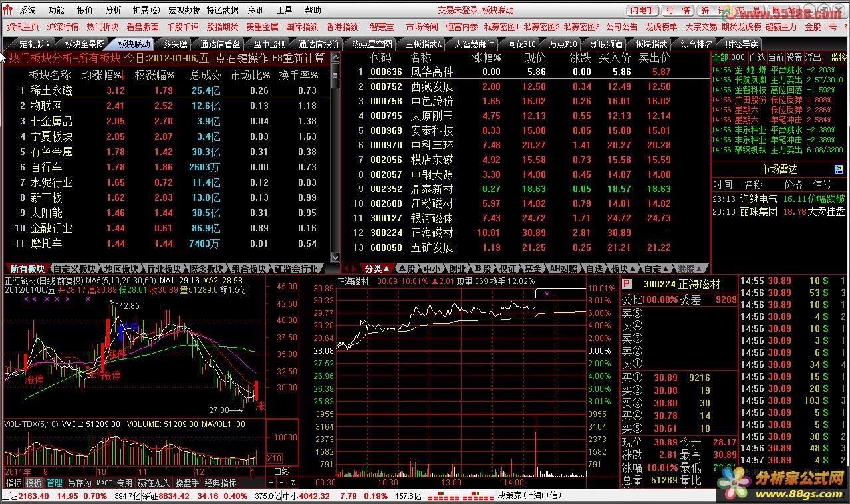Open 资讯主页 in the red toolbar
Viewport: 850px width, 504px height.
point(23,27)
